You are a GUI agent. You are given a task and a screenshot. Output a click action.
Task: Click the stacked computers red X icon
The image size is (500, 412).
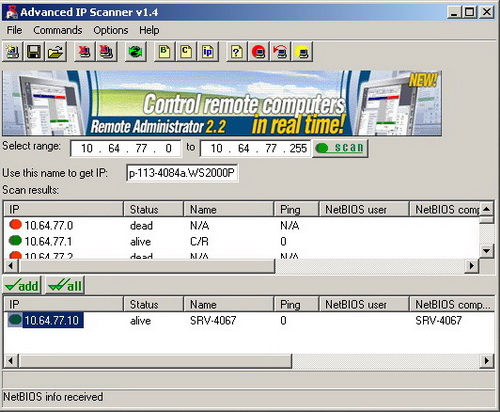click(x=106, y=52)
